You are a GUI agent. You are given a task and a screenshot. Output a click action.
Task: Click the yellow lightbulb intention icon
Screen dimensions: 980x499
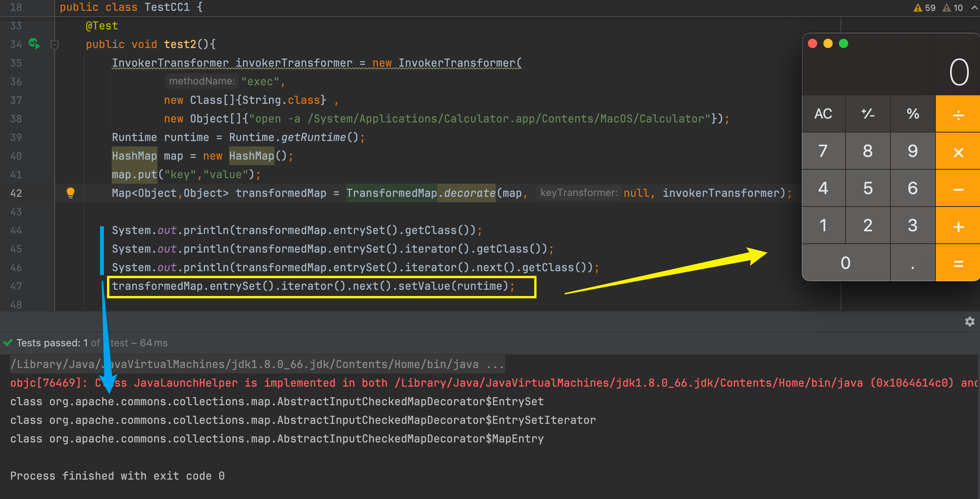70,193
